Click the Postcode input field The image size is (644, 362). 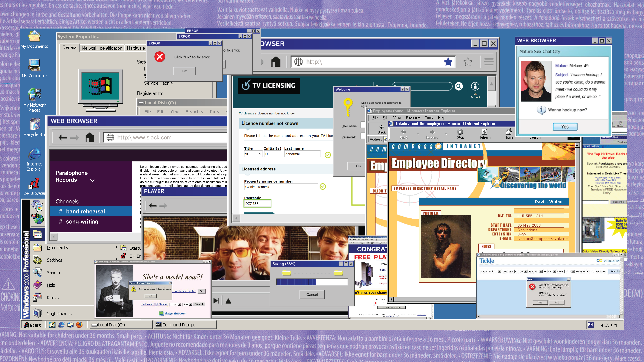(x=257, y=204)
